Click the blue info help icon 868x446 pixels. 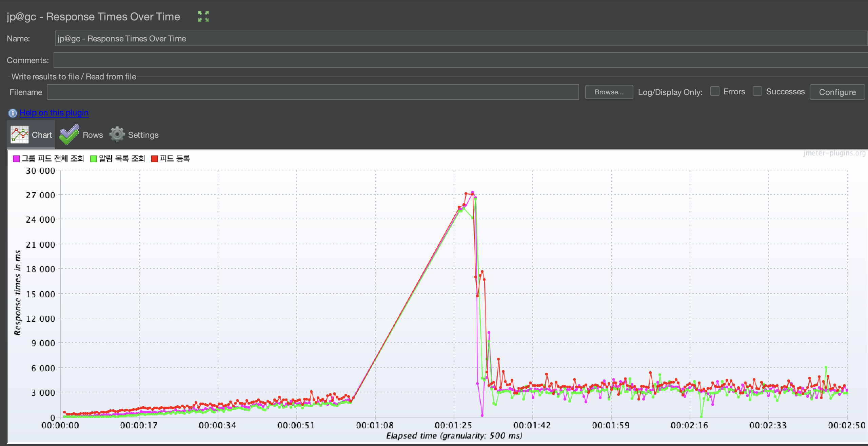point(13,113)
